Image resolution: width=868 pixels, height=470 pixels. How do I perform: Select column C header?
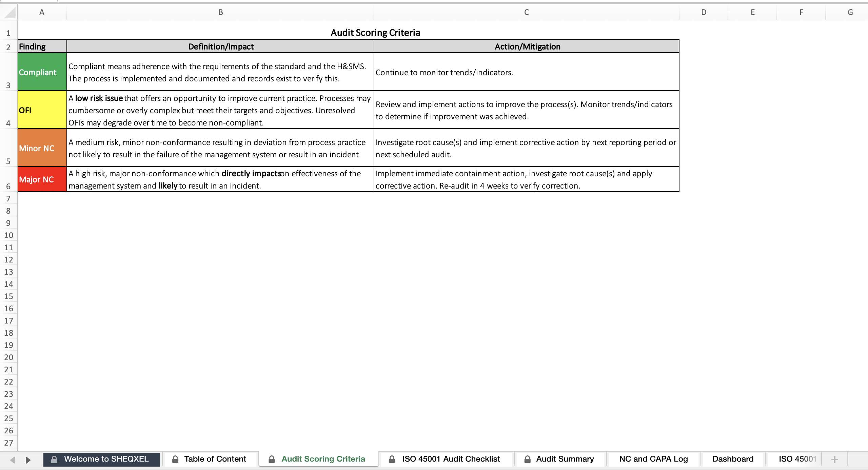click(x=527, y=12)
